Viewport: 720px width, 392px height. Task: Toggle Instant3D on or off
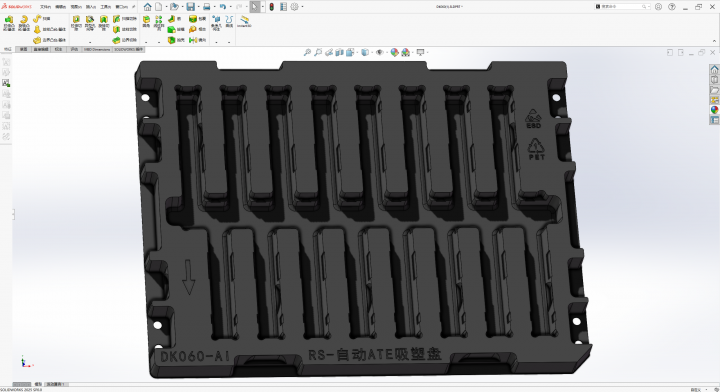(x=244, y=21)
